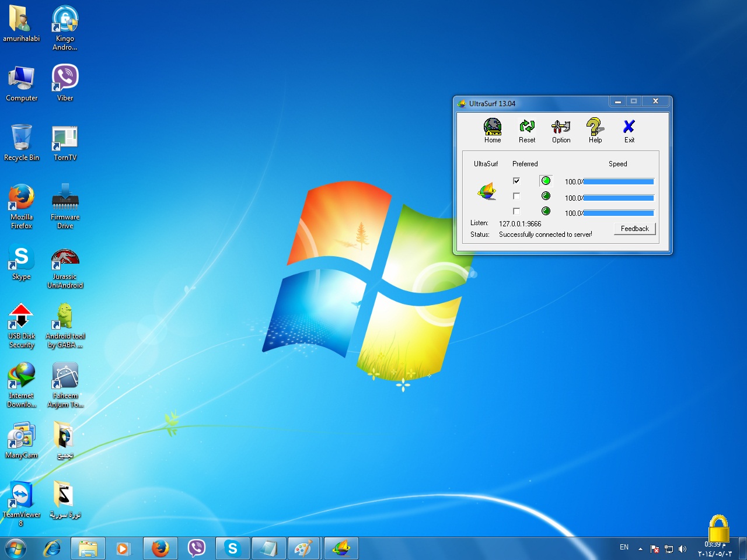The width and height of the screenshot is (747, 560).
Task: Click the blue X Exit icon
Action: pyautogui.click(x=629, y=131)
